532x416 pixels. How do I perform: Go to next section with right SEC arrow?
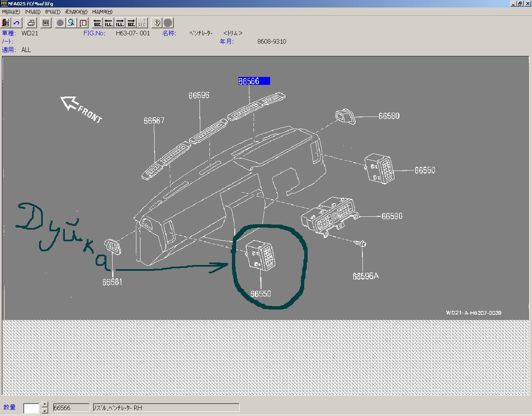coord(131,23)
